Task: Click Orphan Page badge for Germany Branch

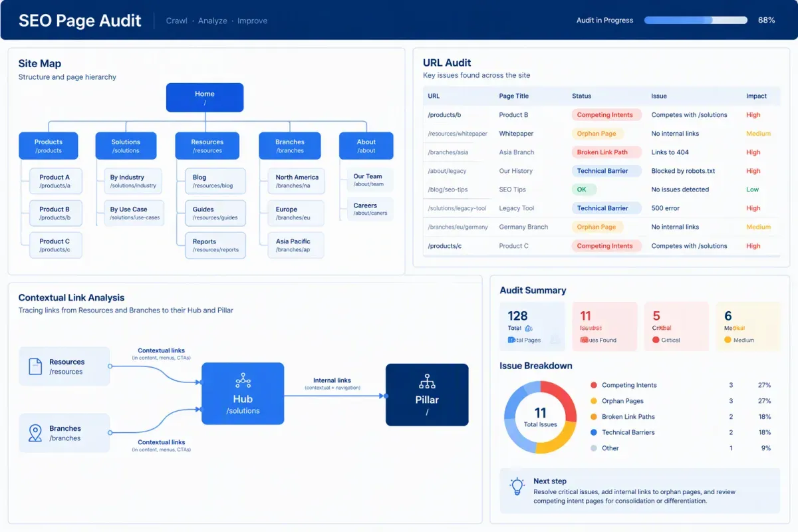Action: 597,227
